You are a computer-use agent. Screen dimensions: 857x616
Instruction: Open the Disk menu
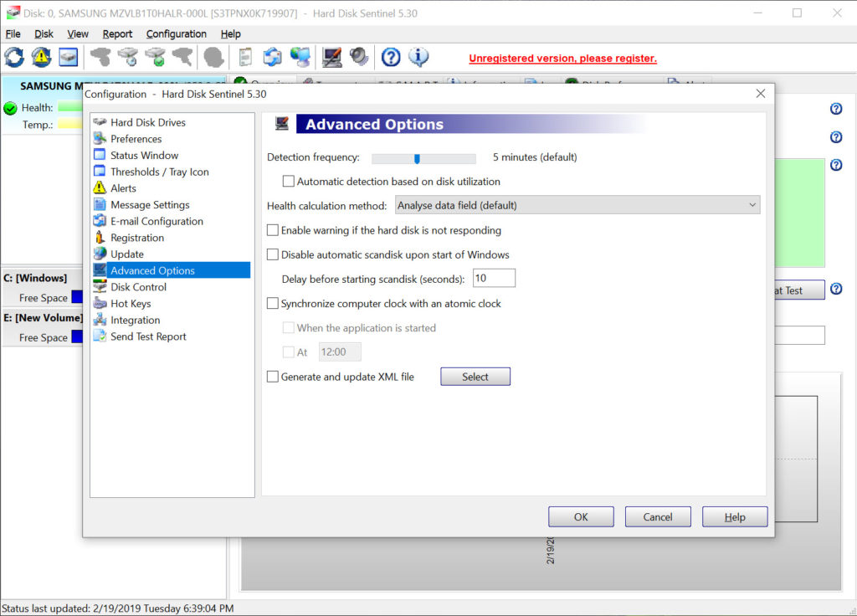[44, 33]
